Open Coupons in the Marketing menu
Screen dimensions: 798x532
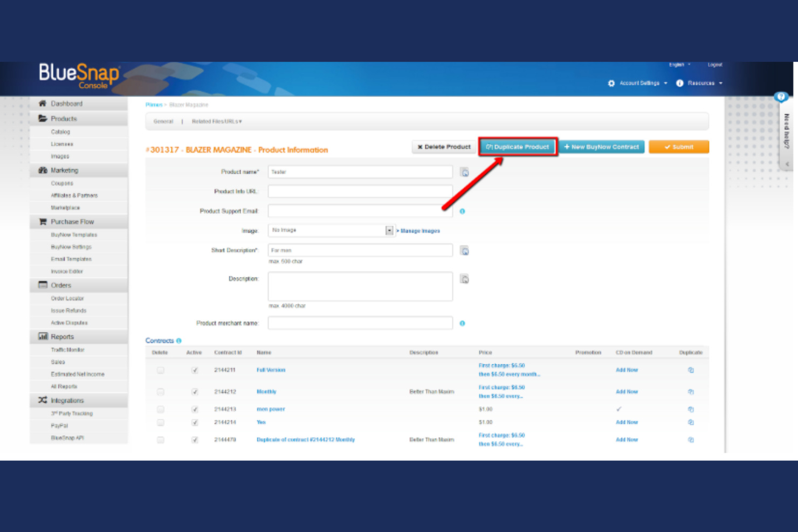click(62, 184)
